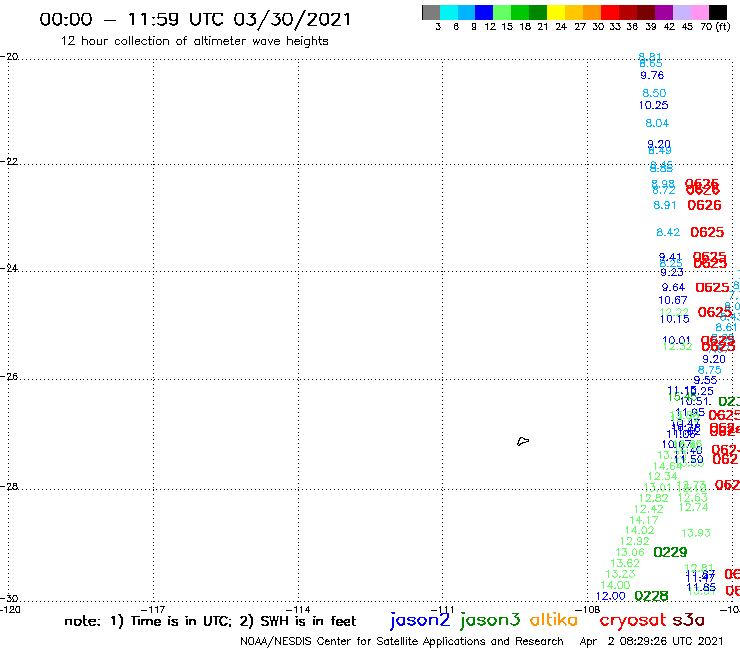The image size is (740, 650).
Task: Click the 10.01 wave height reading
Action: (x=676, y=340)
